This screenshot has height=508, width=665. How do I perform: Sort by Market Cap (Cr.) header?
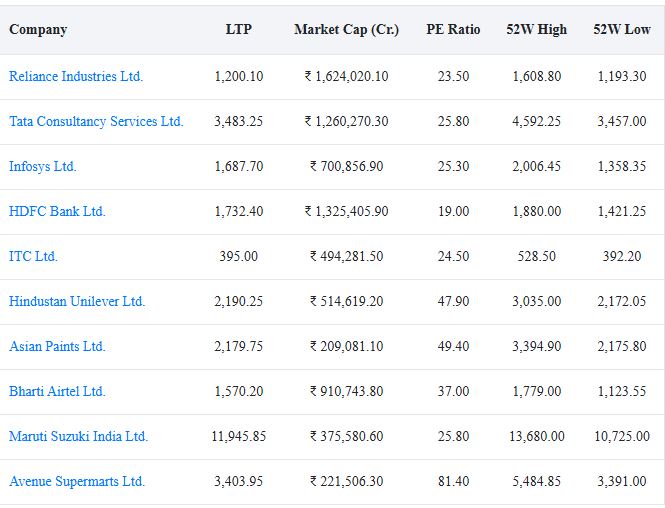click(x=346, y=29)
